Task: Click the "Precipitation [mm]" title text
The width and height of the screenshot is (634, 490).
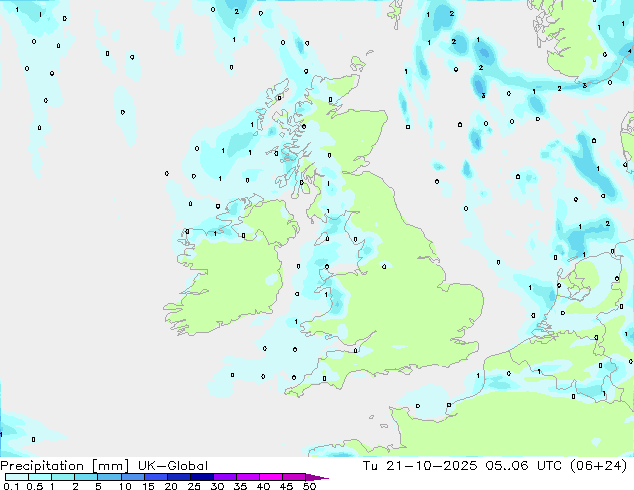Action: [65, 466]
